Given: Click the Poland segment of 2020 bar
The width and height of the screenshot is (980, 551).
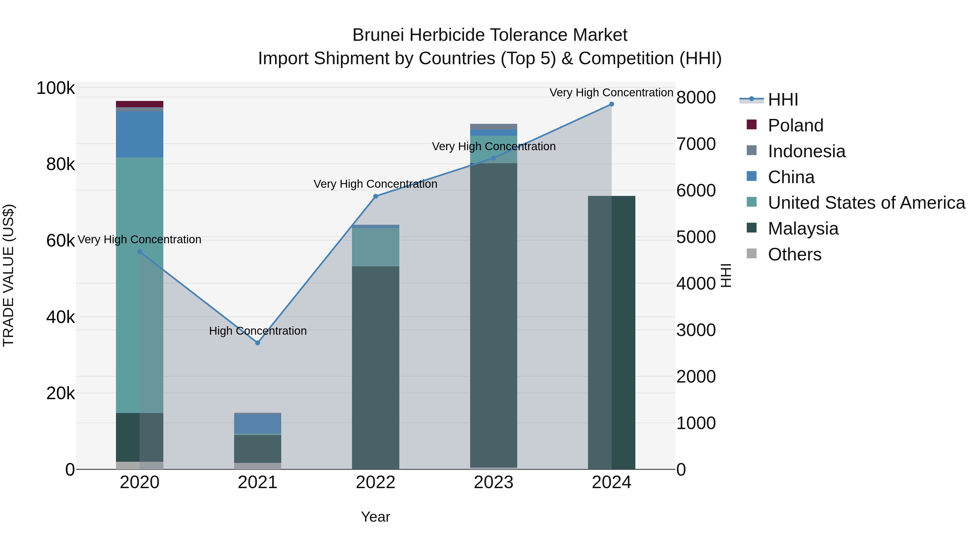Looking at the screenshot, I should pos(140,104).
